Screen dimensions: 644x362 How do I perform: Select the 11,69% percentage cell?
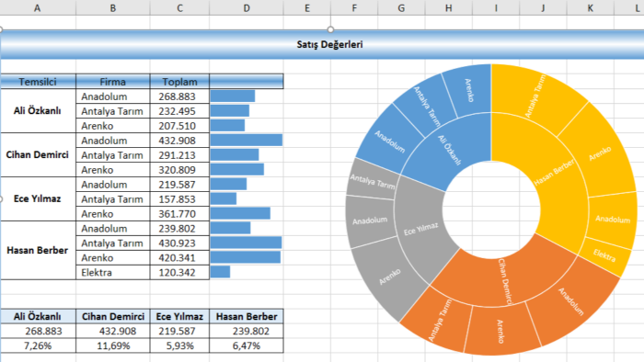[x=113, y=346]
